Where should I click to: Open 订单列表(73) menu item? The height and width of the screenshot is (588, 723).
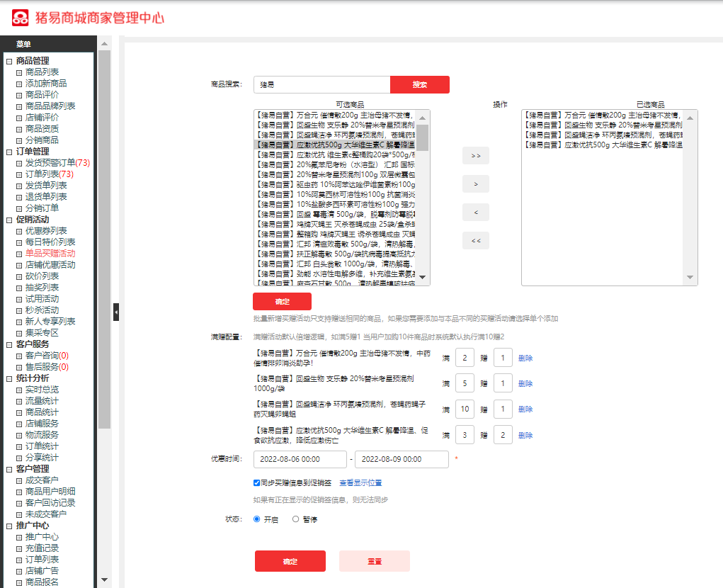50,174
